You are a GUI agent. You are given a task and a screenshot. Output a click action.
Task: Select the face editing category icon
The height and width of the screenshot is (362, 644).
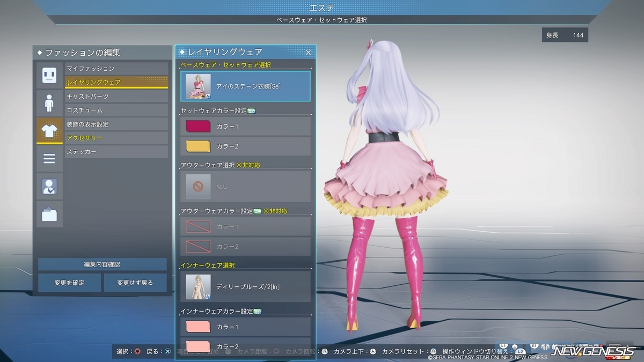click(x=49, y=75)
